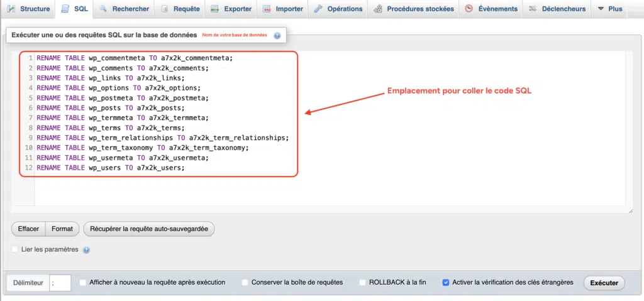
Task: Open the Déclencheurs tab
Action: point(557,9)
